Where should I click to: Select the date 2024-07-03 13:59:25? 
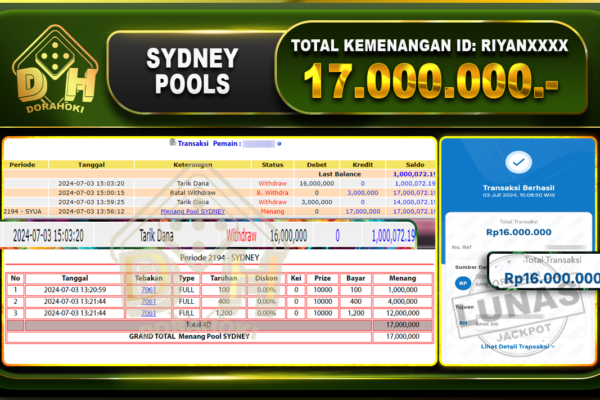pyautogui.click(x=91, y=202)
